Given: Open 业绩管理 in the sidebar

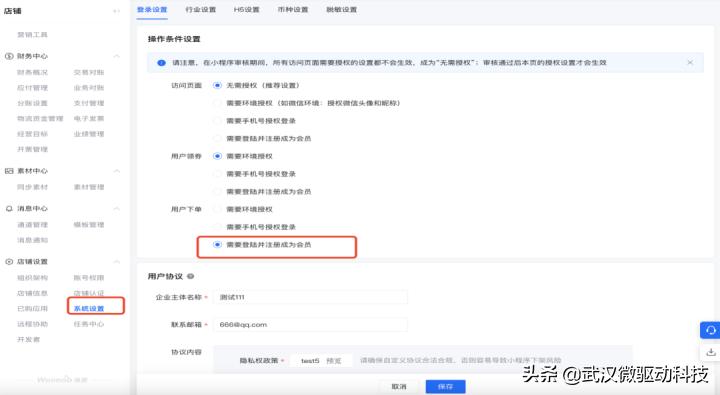Looking at the screenshot, I should (x=89, y=134).
